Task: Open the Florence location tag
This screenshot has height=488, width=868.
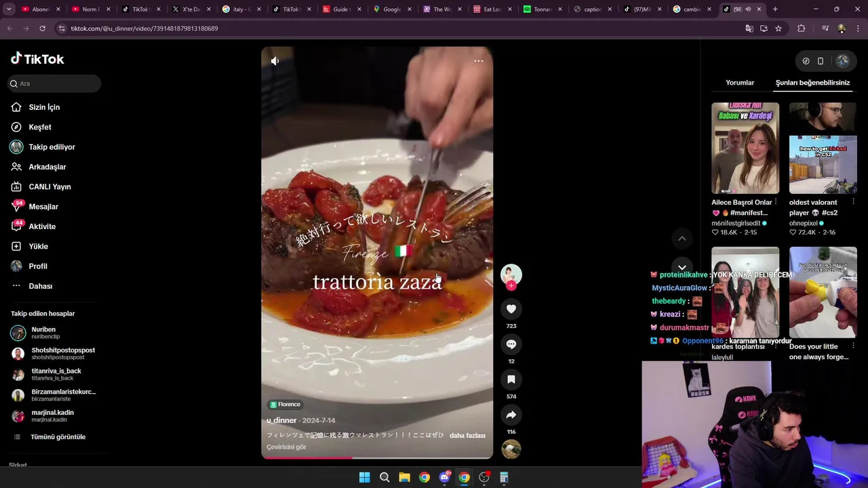Action: [x=285, y=405]
